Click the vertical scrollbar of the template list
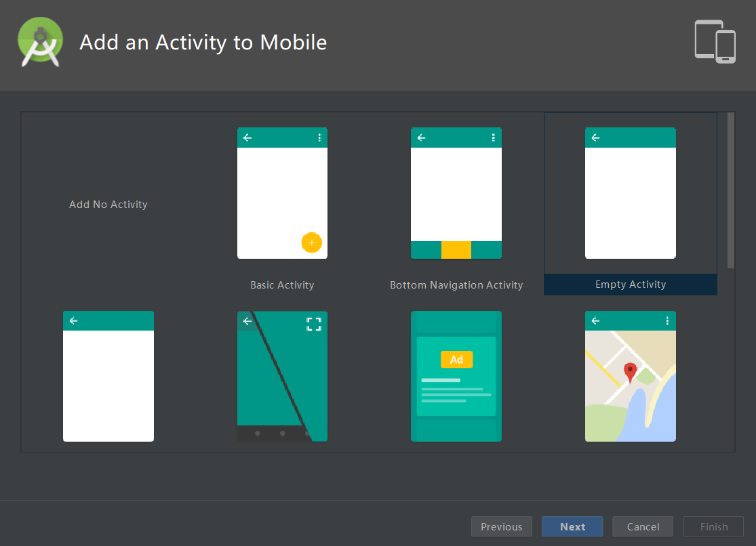 730,190
